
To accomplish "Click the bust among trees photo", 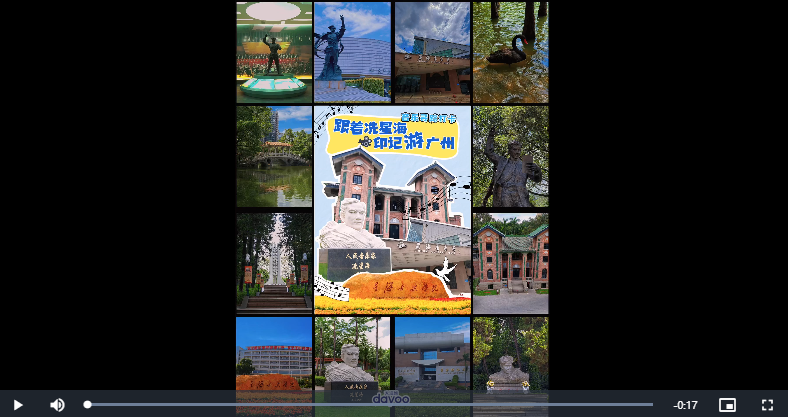I will pyautogui.click(x=510, y=353).
